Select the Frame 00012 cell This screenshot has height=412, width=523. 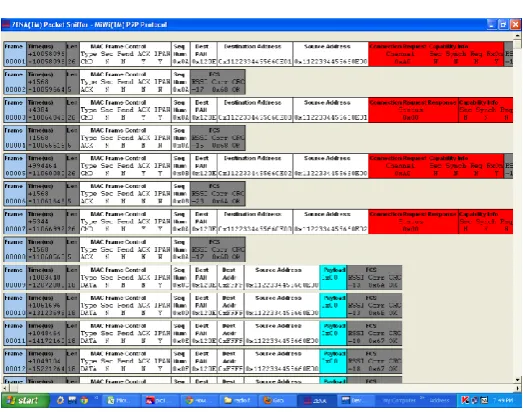pyautogui.click(x=15, y=361)
